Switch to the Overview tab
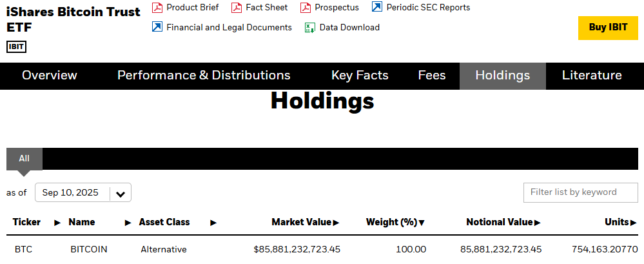 pyautogui.click(x=49, y=76)
